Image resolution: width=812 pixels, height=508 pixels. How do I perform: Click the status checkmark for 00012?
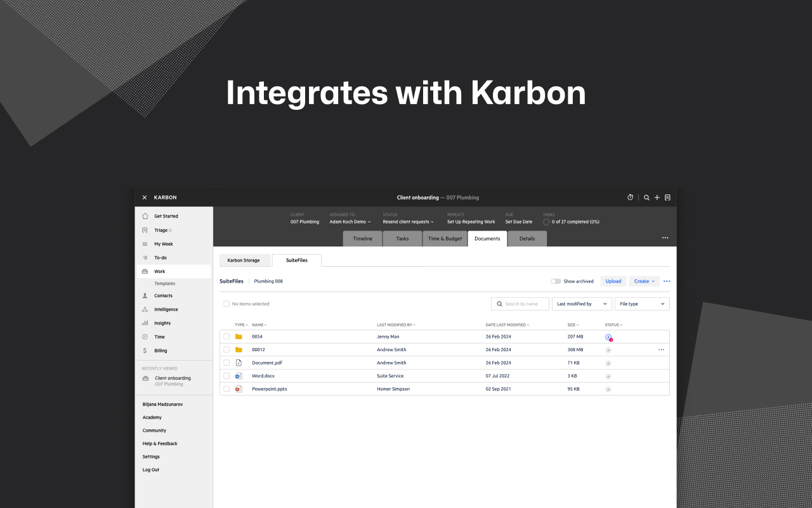tap(608, 350)
